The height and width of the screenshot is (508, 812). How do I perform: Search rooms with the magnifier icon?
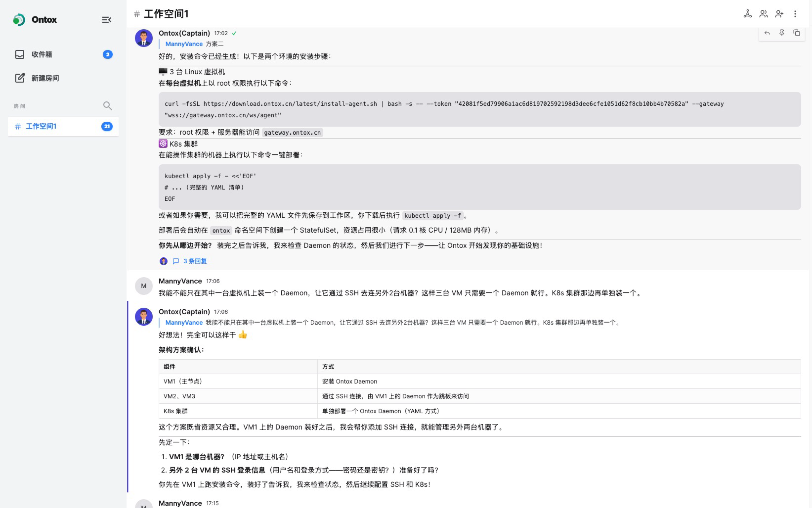(107, 106)
